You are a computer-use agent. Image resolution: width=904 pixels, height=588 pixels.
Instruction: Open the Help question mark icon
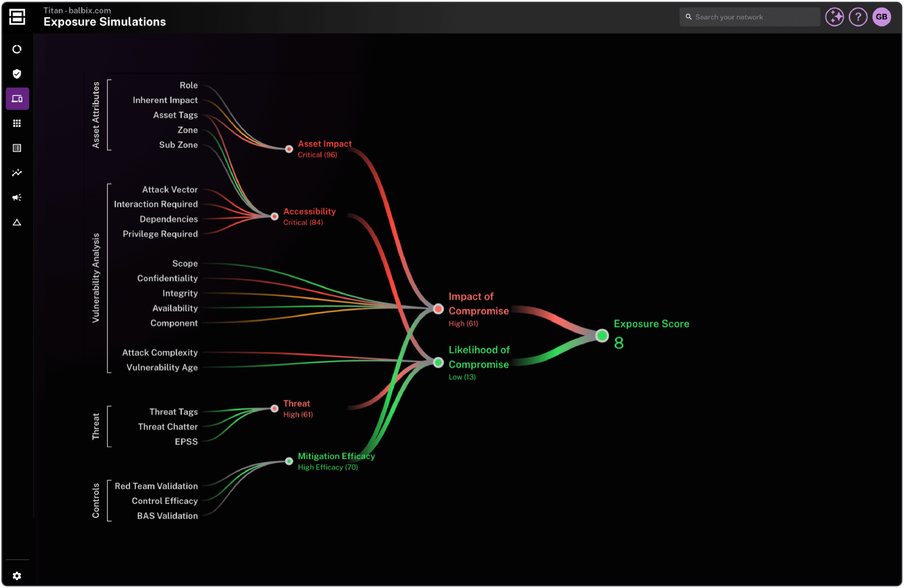858,16
